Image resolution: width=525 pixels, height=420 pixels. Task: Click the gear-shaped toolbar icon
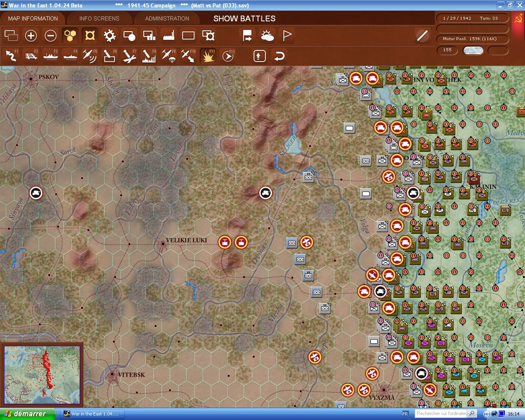click(110, 36)
